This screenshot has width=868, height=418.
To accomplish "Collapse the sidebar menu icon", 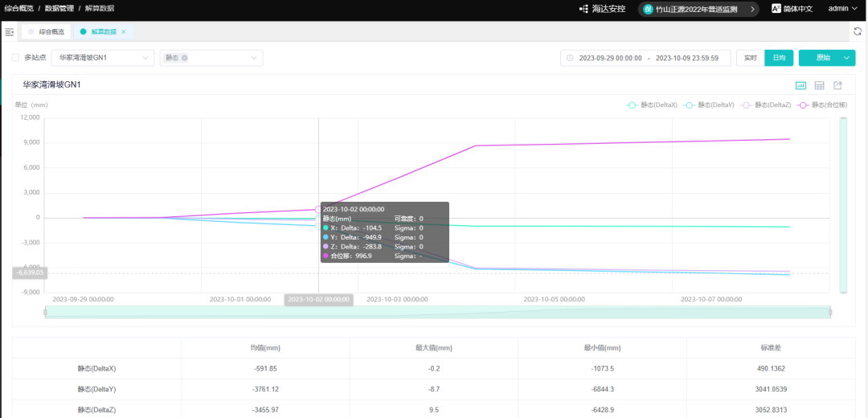I will [x=10, y=31].
